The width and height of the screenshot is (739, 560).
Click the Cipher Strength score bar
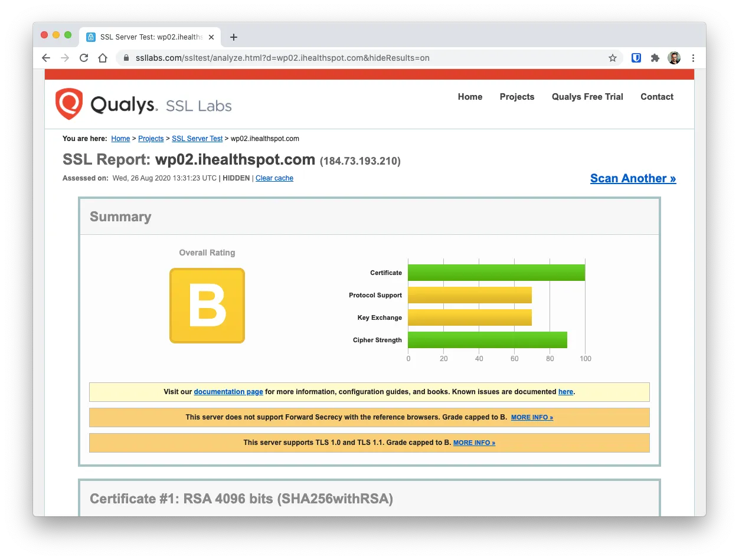coord(488,340)
